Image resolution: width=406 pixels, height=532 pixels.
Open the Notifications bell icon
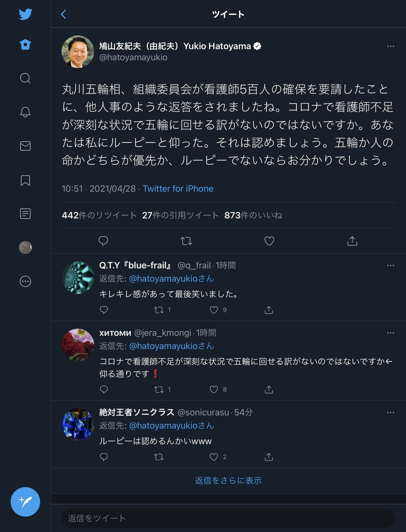coord(25,112)
